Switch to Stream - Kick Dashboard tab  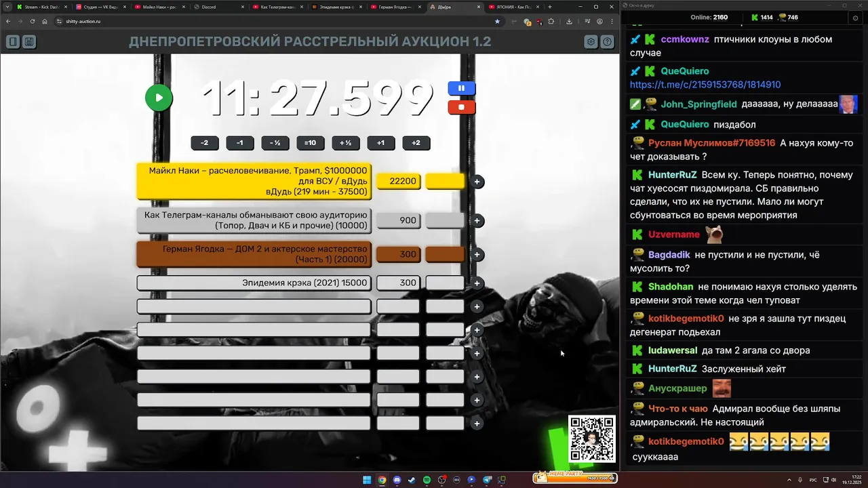(41, 7)
